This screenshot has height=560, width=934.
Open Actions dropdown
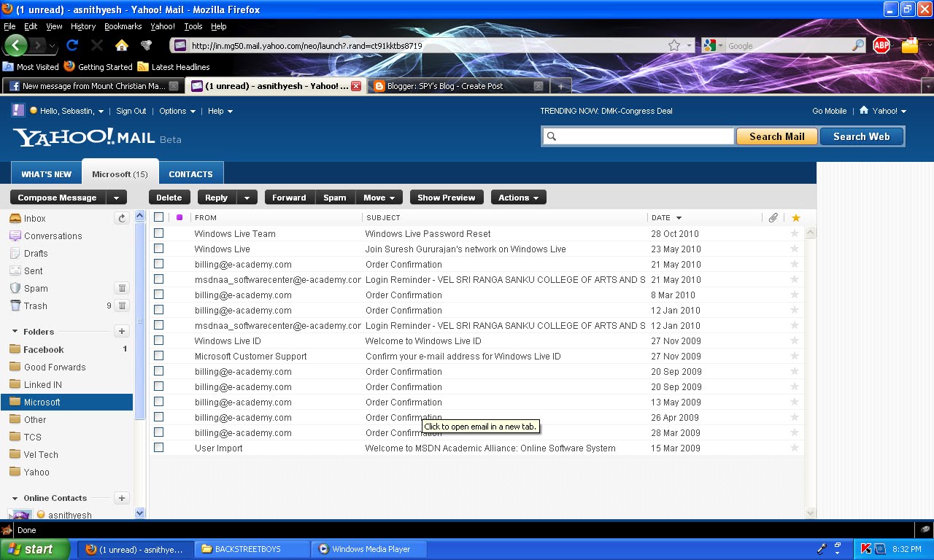(518, 198)
